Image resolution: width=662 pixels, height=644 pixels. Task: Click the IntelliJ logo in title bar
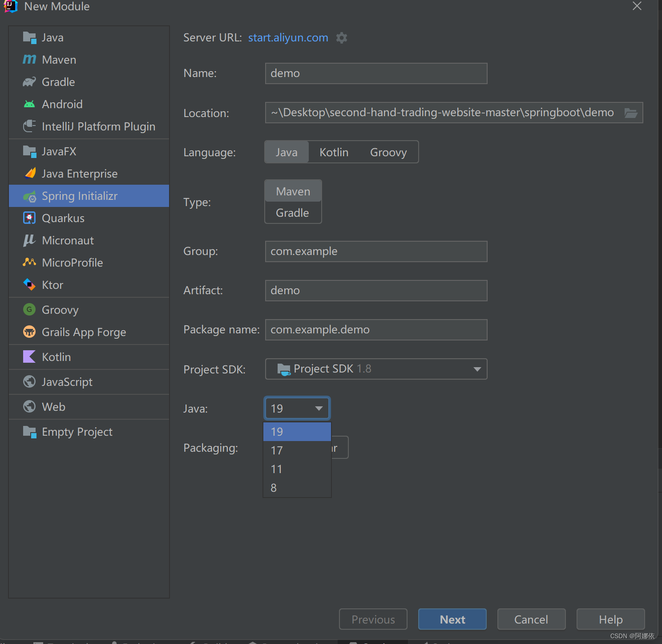(x=11, y=6)
